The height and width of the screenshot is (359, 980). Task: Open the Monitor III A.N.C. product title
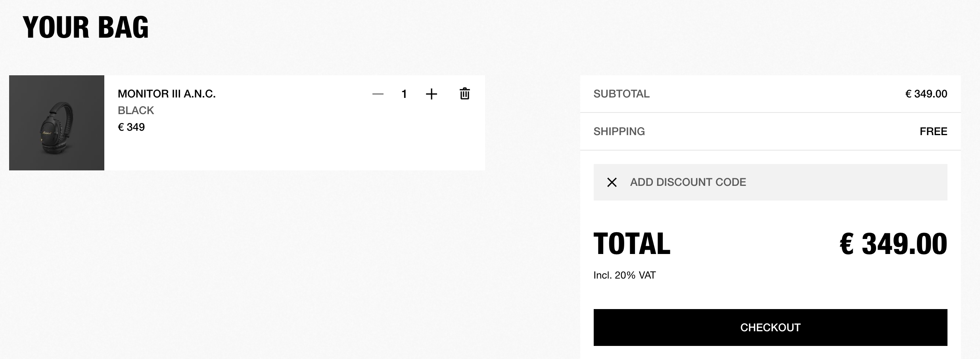click(167, 94)
